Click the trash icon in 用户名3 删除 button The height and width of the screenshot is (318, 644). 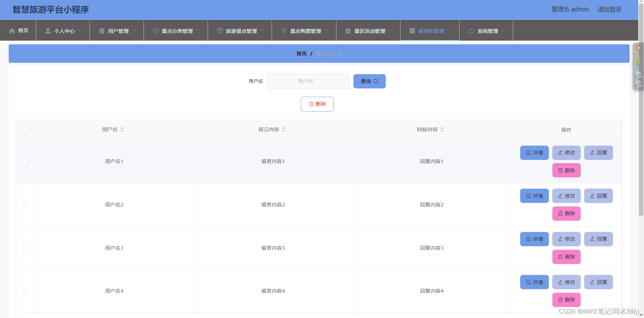(560, 257)
